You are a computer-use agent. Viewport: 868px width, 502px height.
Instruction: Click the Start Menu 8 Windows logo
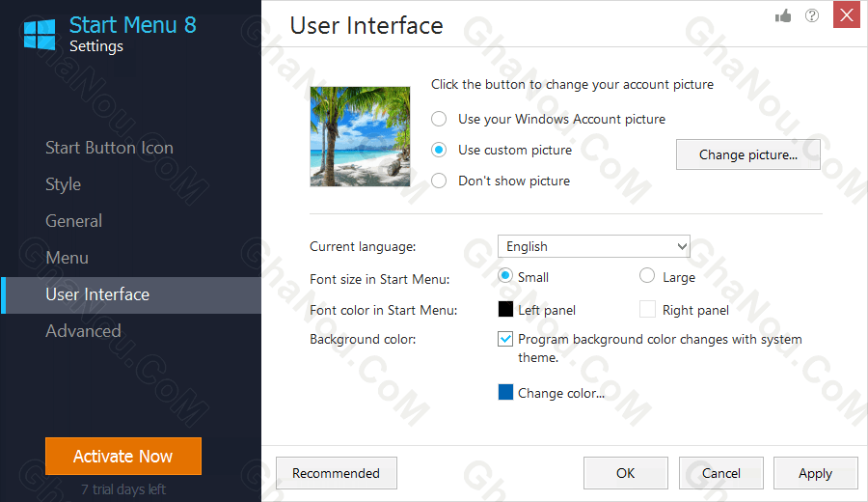click(x=40, y=35)
